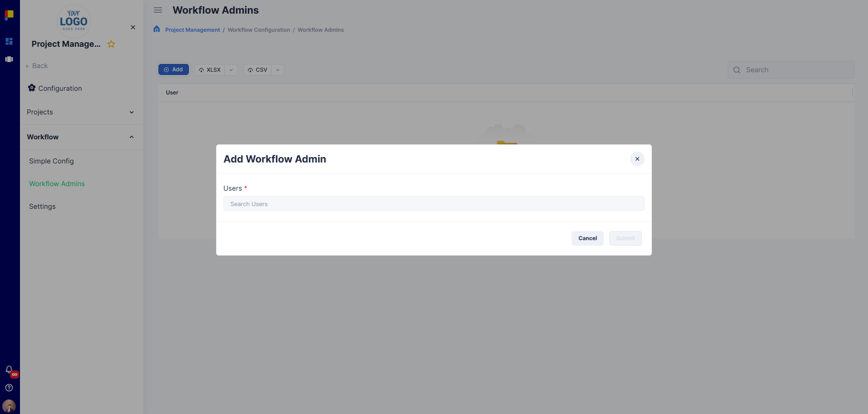Click the help question mark icon
868x414 pixels.
point(9,388)
